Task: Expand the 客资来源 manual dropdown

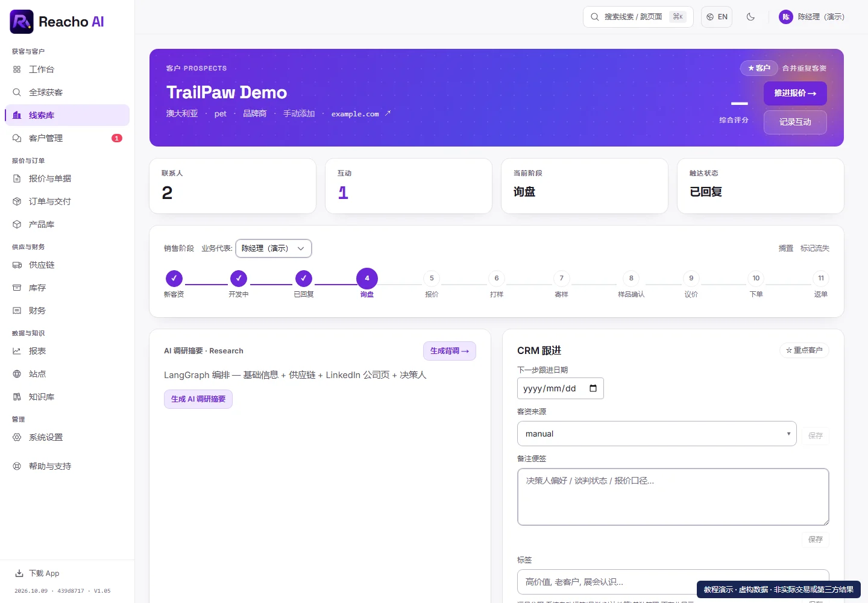Action: pyautogui.click(x=657, y=434)
